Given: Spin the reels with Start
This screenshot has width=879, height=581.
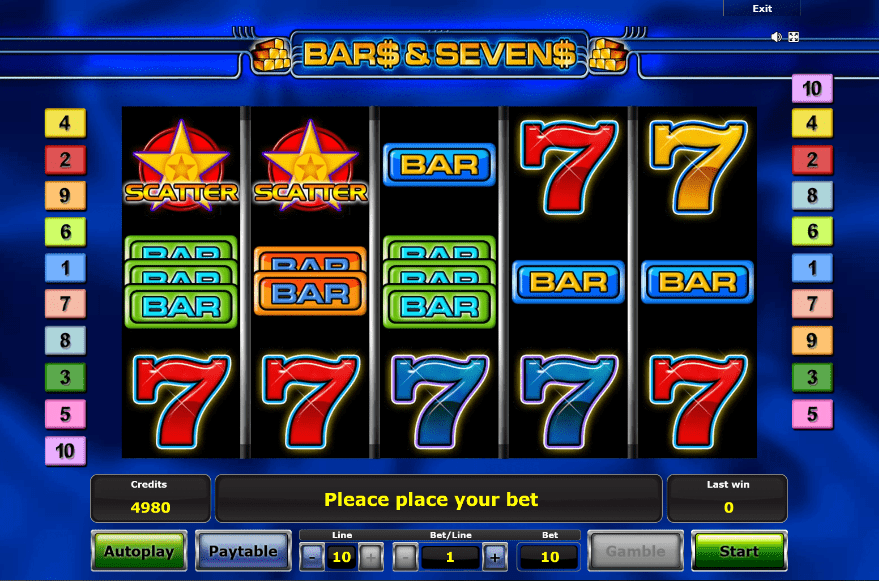Looking at the screenshot, I should [x=739, y=551].
